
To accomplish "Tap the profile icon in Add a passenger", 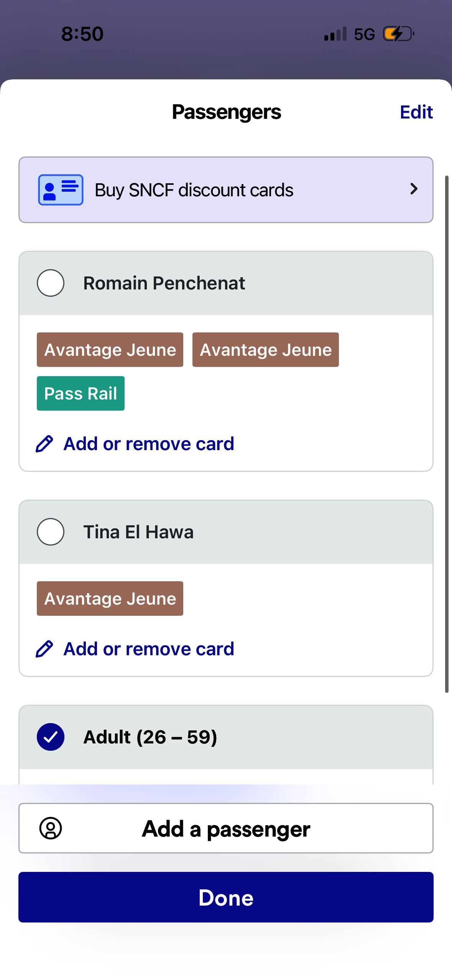I will (x=51, y=828).
